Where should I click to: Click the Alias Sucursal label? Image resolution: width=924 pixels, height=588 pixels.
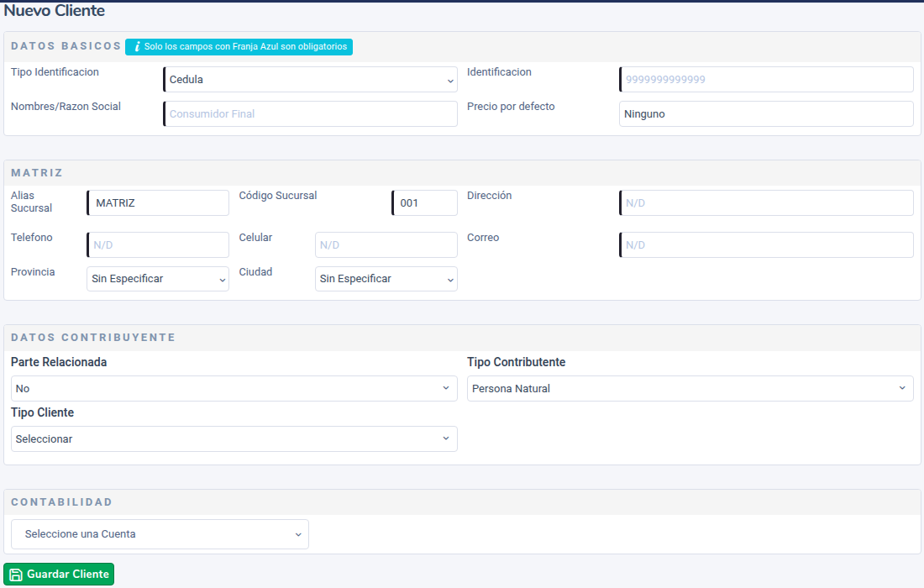31,202
